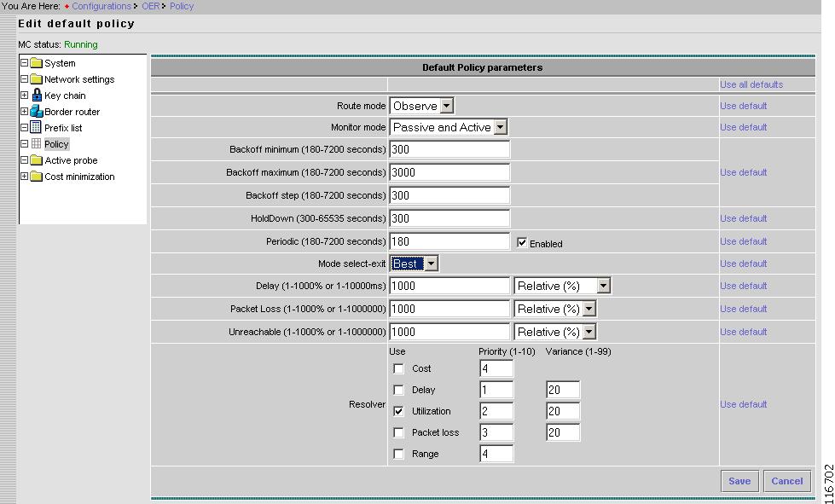Screen dimensions: 835x504
Task: Click Use default for Backoff settings
Action: pyautogui.click(x=744, y=172)
